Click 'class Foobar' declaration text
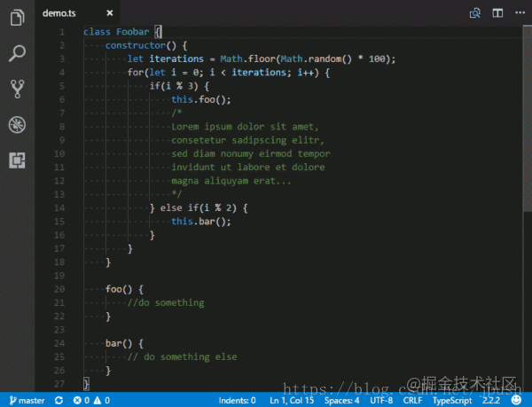Image resolution: width=532 pixels, height=407 pixels. click(116, 32)
